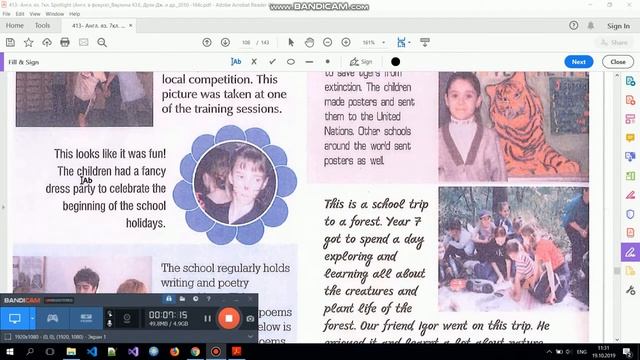Image resolution: width=640 pixels, height=360 pixels.
Task: Open the Edit menu
Action: pos(20,14)
